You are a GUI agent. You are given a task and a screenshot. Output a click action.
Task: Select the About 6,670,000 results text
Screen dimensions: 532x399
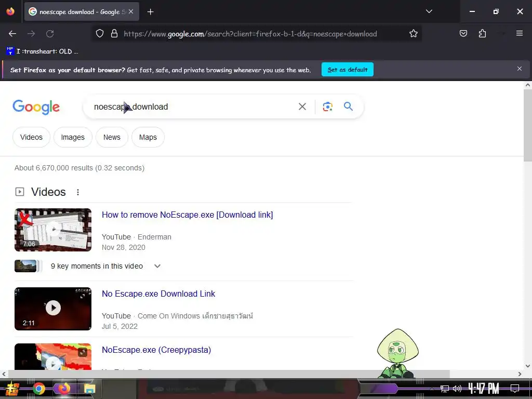(x=79, y=168)
